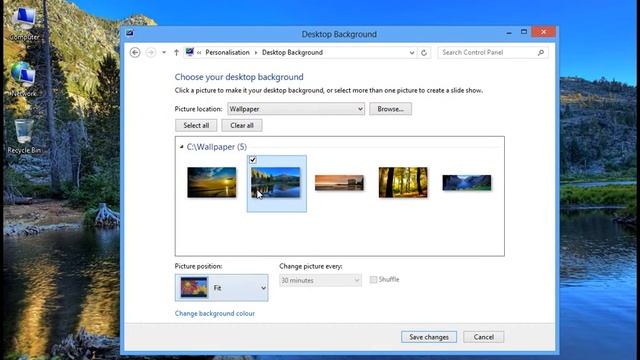640x360 pixels.
Task: Maximize the Desktop Background window
Action: coord(524,32)
